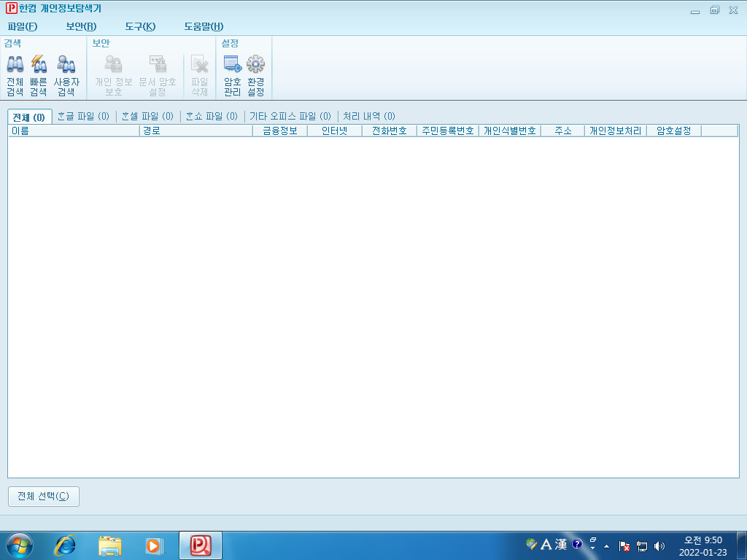Open 환경 설정 gear icon

click(x=256, y=75)
